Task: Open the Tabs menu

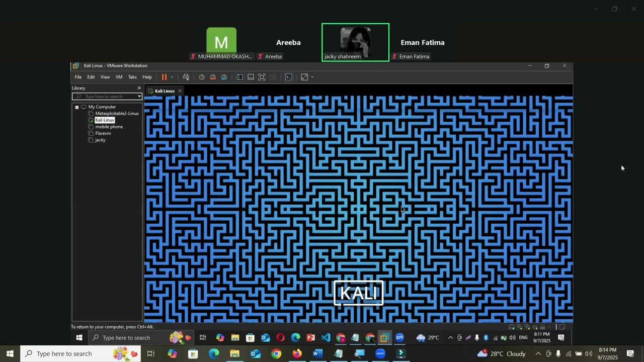Action: [x=132, y=77]
